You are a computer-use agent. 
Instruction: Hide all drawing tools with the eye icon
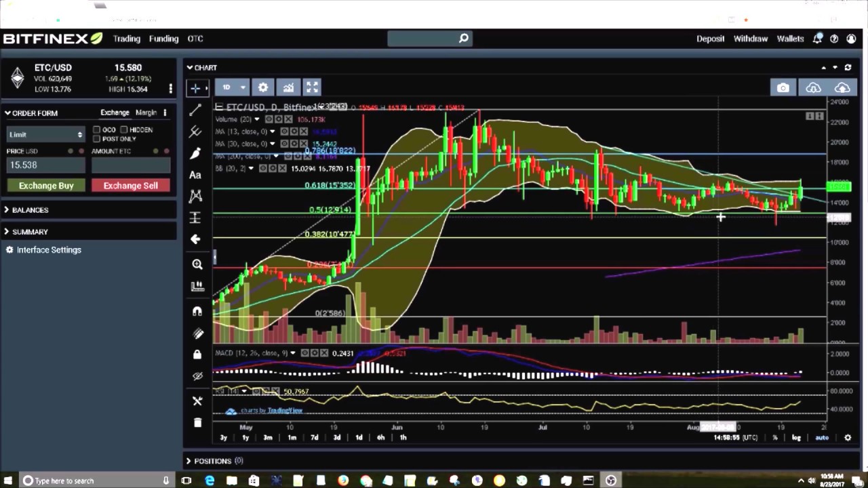point(197,376)
